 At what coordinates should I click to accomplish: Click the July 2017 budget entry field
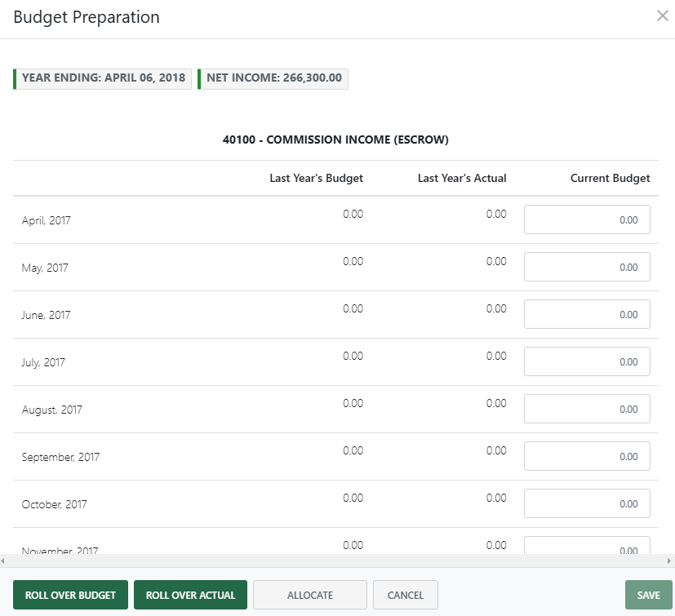[x=586, y=361]
